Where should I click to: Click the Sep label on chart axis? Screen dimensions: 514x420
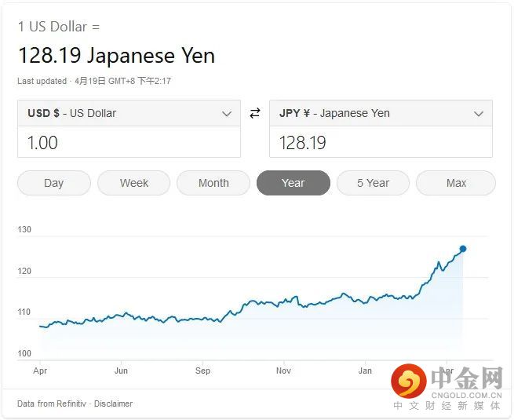202,371
